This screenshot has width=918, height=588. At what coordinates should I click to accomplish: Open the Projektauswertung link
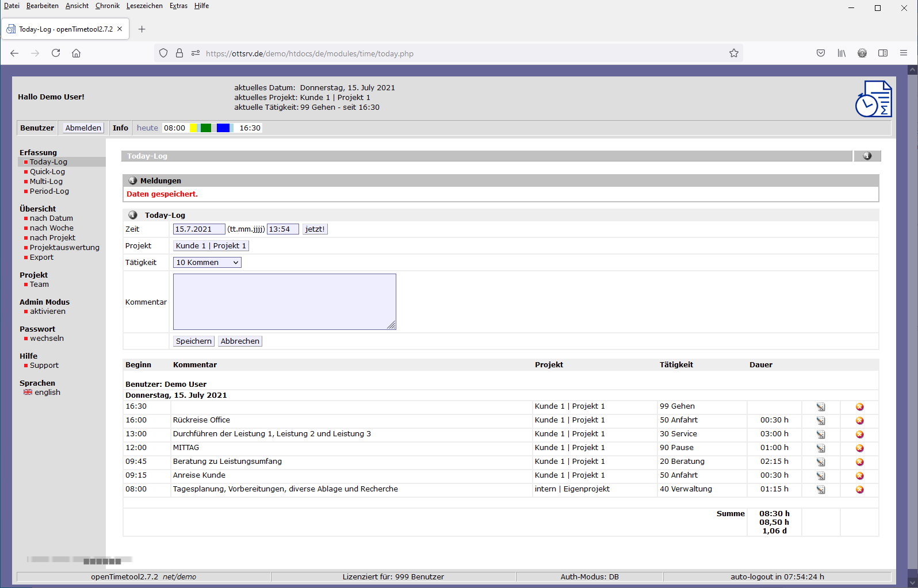pyautogui.click(x=64, y=248)
